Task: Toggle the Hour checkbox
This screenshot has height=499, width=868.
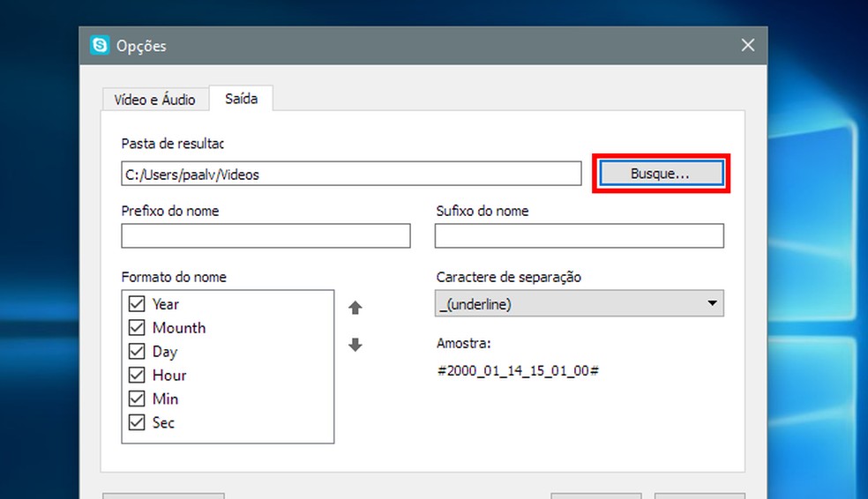Action: (137, 375)
